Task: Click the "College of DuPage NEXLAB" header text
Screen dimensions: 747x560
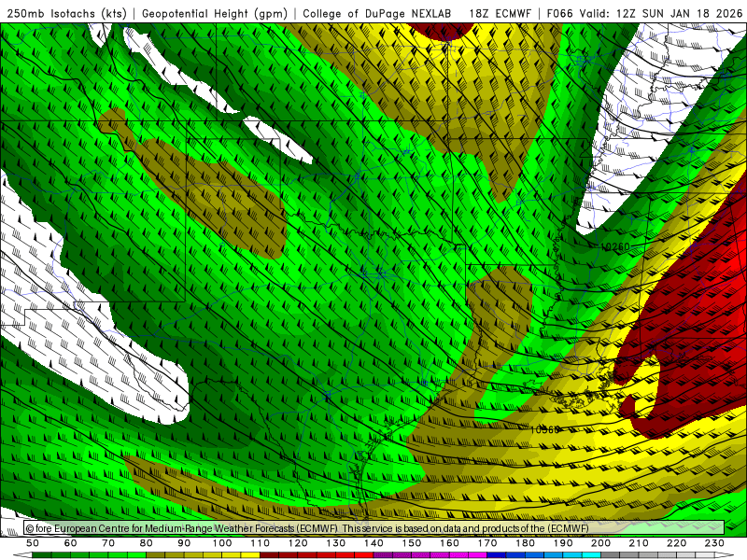Action: pyautogui.click(x=377, y=13)
